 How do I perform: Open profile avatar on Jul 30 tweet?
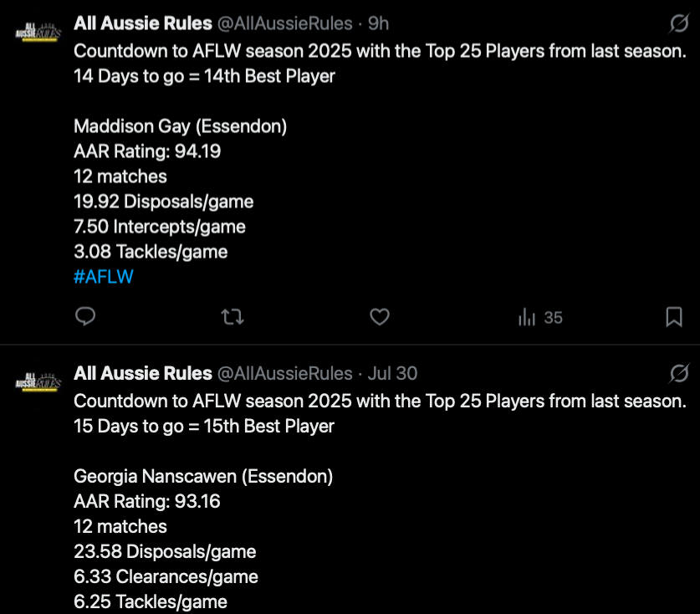[38, 382]
